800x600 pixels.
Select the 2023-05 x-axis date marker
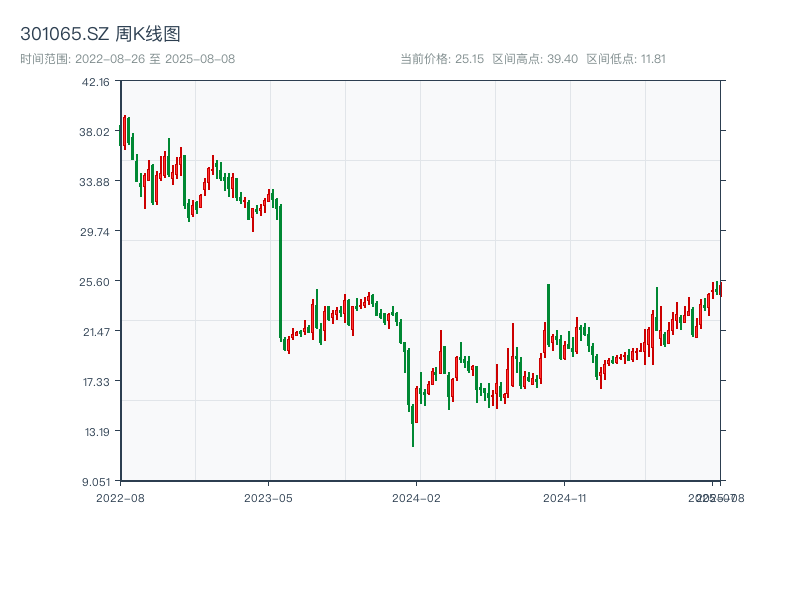[x=269, y=497]
